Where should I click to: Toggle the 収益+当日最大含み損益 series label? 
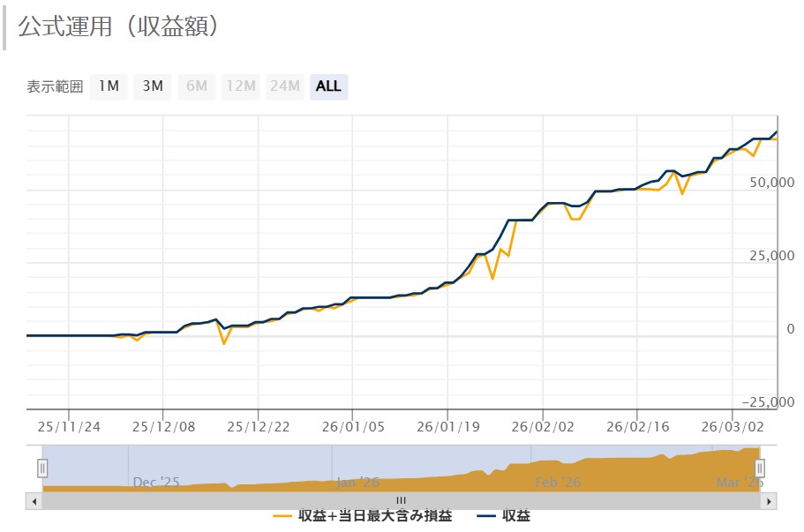tap(374, 516)
